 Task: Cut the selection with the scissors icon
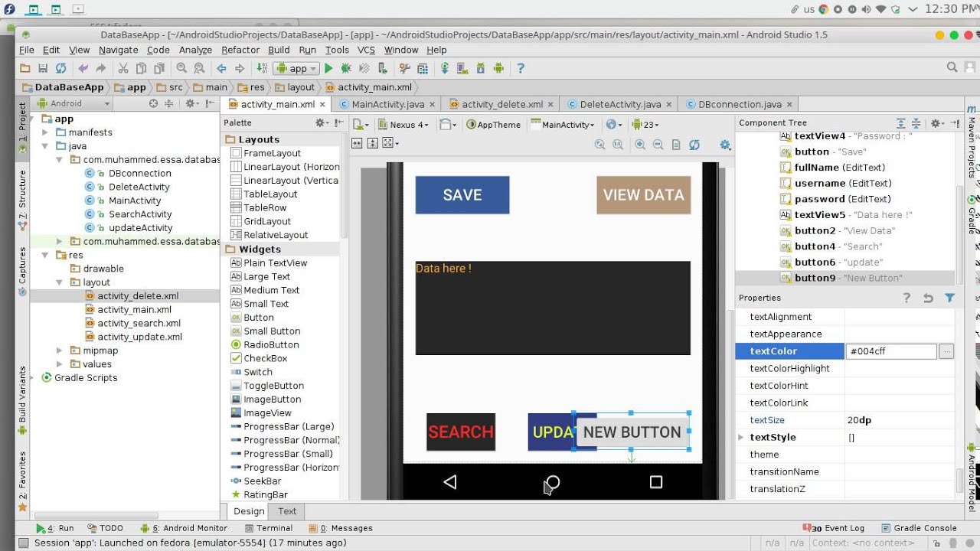[x=122, y=68]
